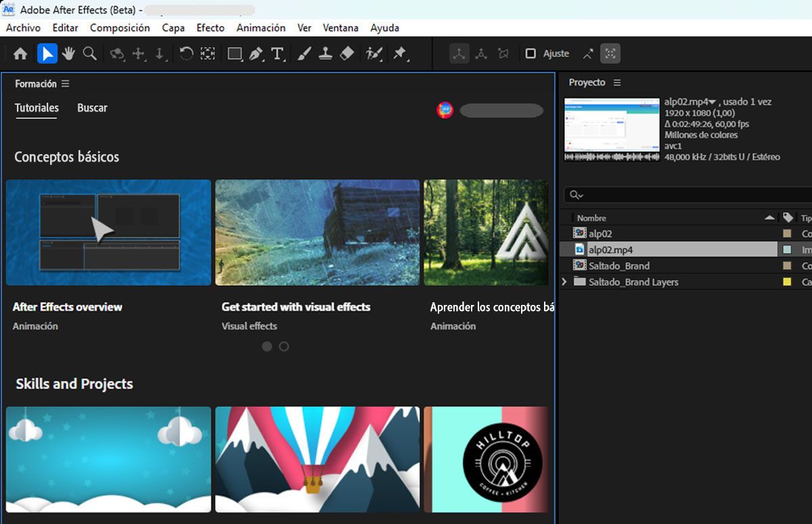
Task: Open the Proyecto panel menu
Action: [x=616, y=82]
